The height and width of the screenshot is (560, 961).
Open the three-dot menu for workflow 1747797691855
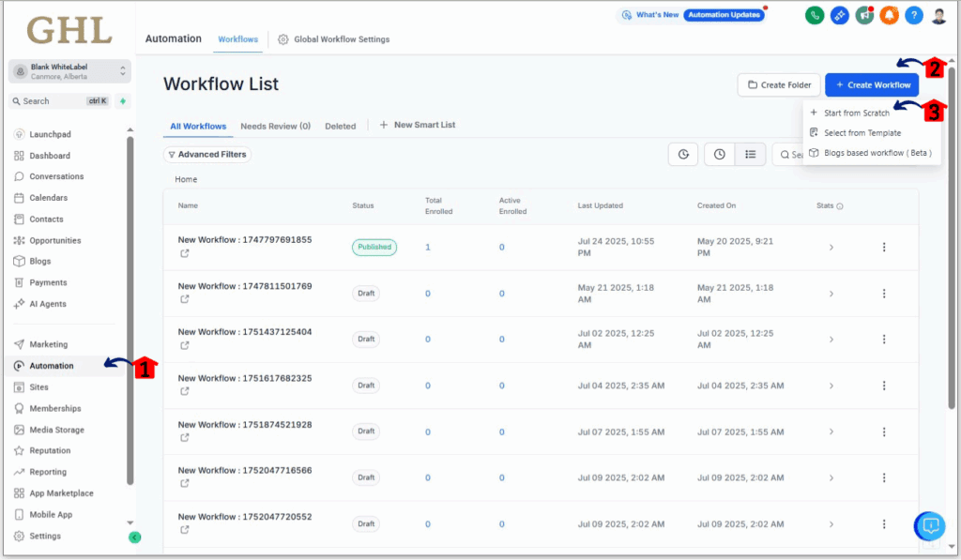(883, 247)
